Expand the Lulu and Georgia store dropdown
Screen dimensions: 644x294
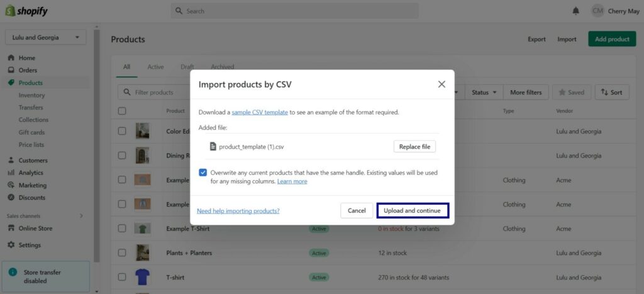45,37
